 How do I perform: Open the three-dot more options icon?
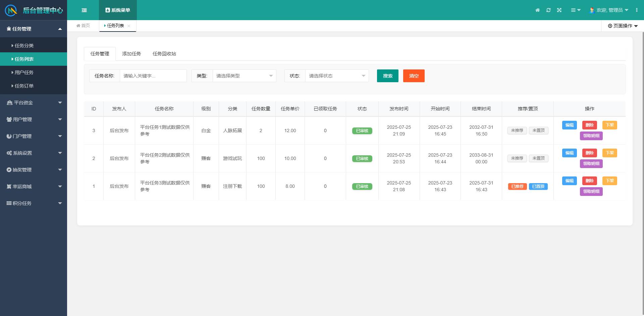pos(637,10)
